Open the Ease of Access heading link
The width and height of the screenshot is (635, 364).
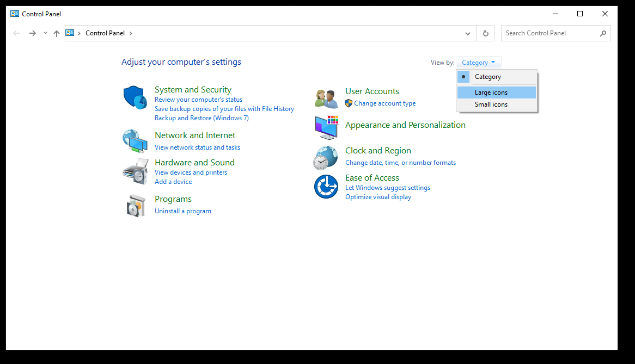coord(372,177)
